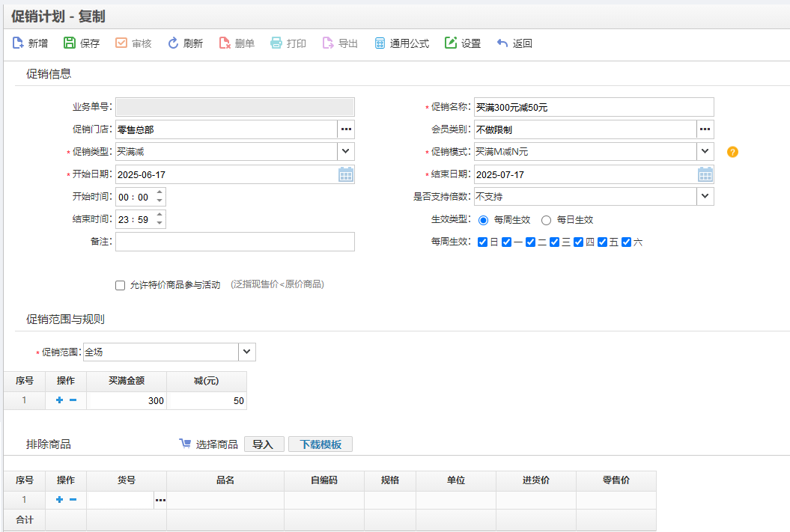Viewport: 790px width, 532px height.
Task: Uncheck the 四 (Thursday) checkbox
Action: [x=578, y=242]
